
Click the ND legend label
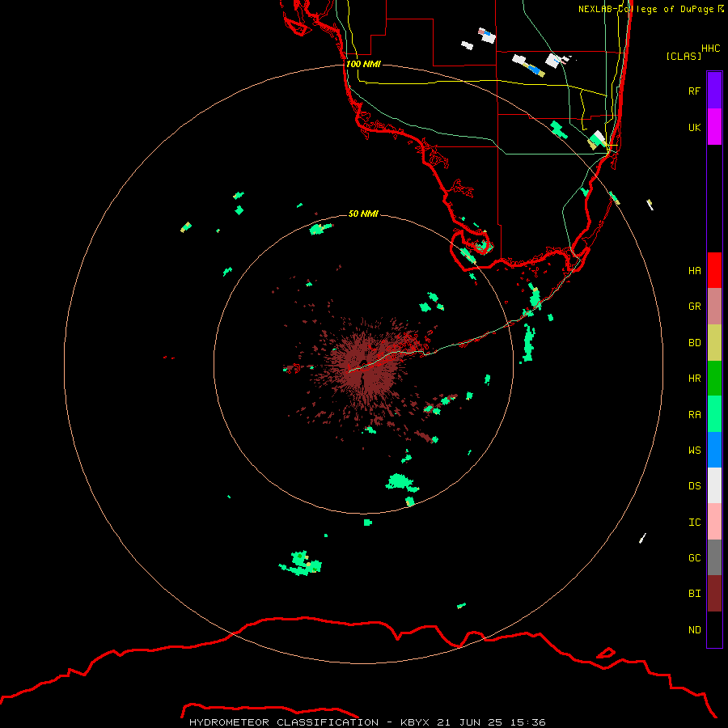click(694, 629)
